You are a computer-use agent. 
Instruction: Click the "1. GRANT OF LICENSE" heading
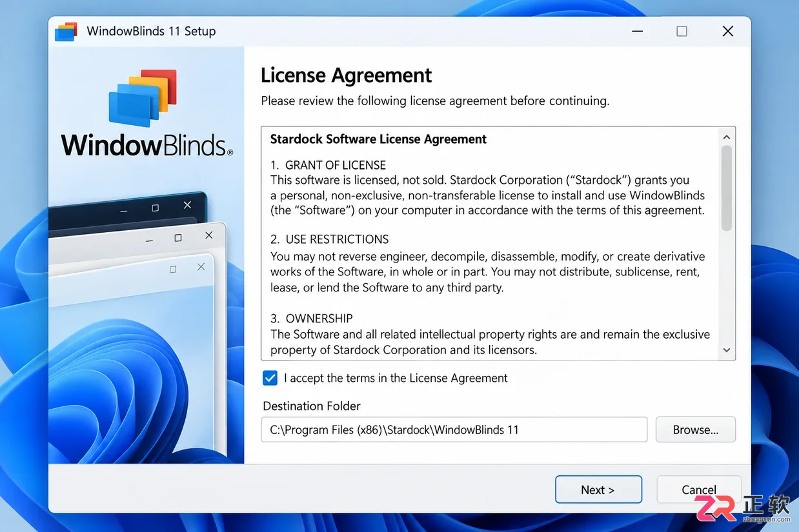pos(328,165)
